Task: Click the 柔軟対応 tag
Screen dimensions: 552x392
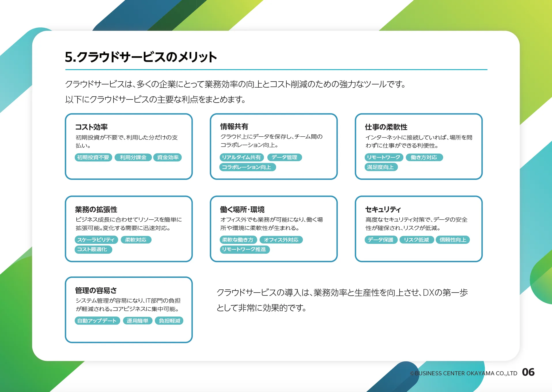Action: tap(136, 240)
